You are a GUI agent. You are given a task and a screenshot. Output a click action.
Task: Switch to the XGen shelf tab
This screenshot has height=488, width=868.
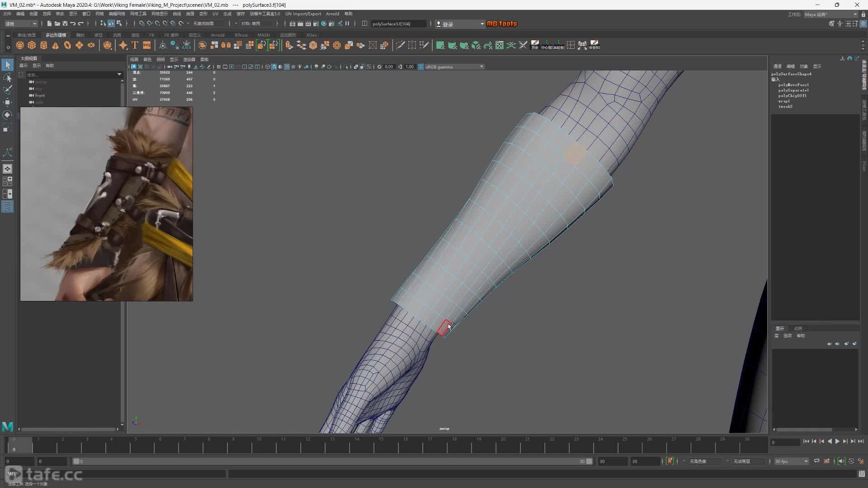click(311, 35)
